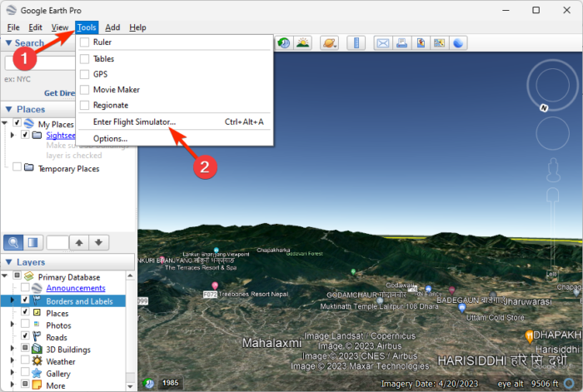This screenshot has height=392, width=583.
Task: Toggle the Movie Maker checkbox
Action: (85, 90)
